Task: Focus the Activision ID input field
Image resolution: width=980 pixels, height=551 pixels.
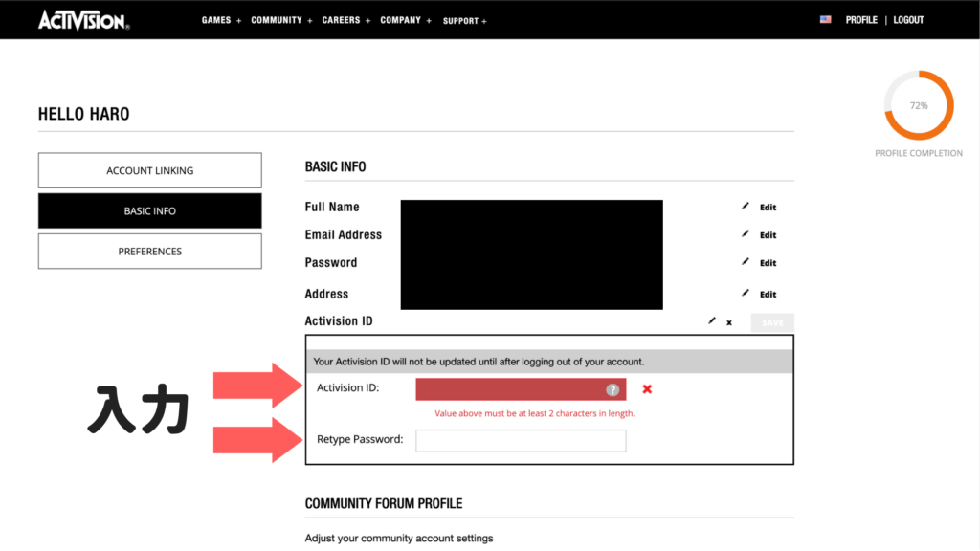Action: coord(521,389)
